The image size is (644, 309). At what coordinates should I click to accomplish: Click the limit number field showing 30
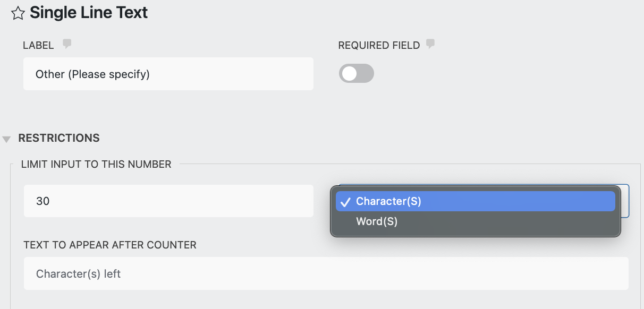click(x=168, y=201)
